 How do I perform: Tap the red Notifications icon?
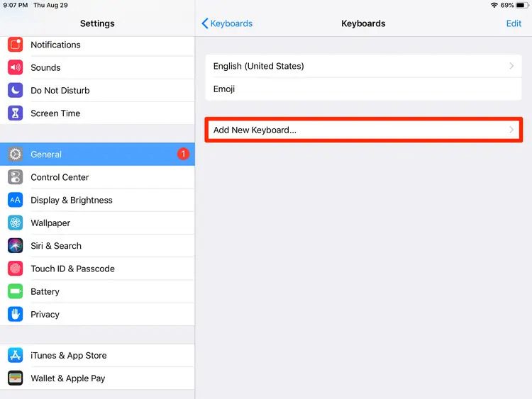16,45
